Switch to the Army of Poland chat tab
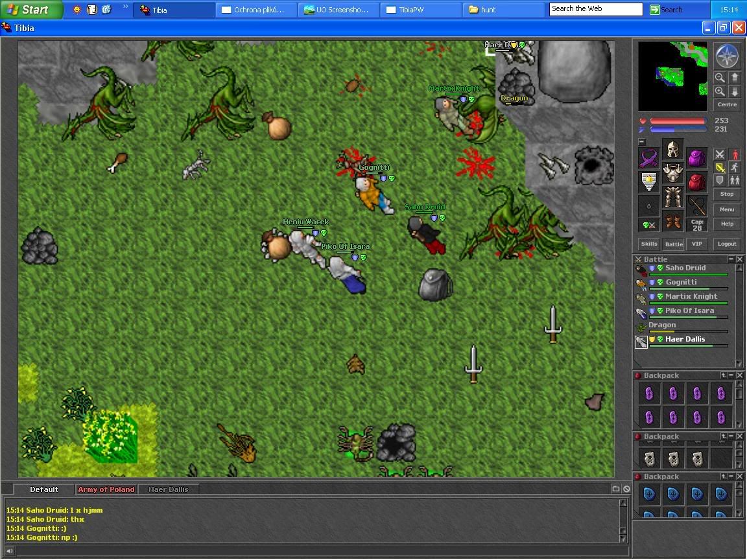 [x=106, y=489]
